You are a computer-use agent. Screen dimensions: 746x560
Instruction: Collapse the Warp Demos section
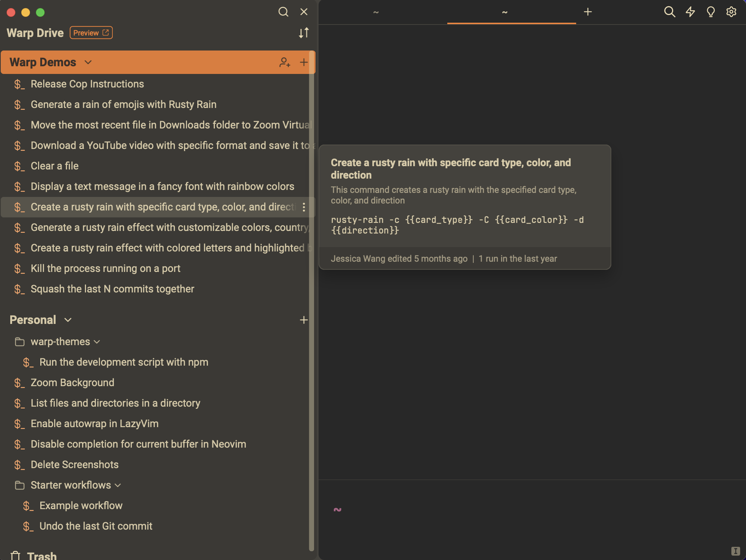coord(88,62)
